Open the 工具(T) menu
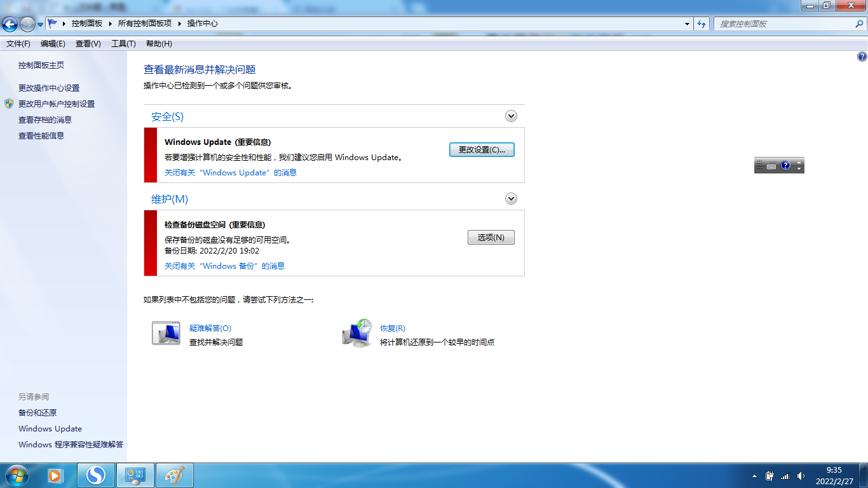This screenshot has height=488, width=868. tap(123, 44)
